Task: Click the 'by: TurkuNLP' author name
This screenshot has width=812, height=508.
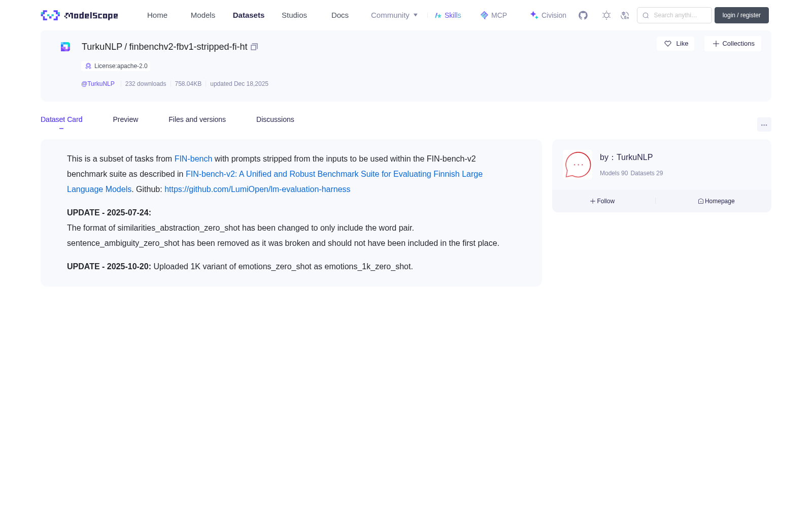Action: point(626,157)
